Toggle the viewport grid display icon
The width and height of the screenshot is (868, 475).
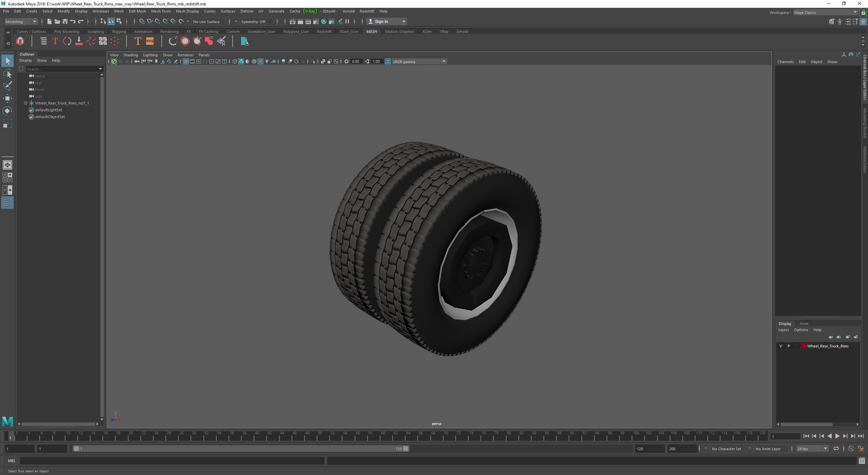(185, 61)
